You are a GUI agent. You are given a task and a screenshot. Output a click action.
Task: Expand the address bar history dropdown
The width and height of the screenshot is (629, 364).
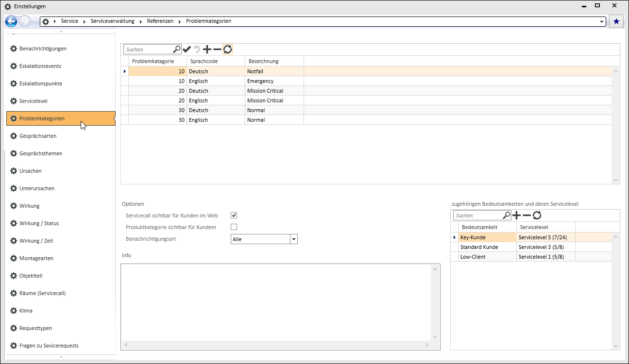click(x=602, y=22)
